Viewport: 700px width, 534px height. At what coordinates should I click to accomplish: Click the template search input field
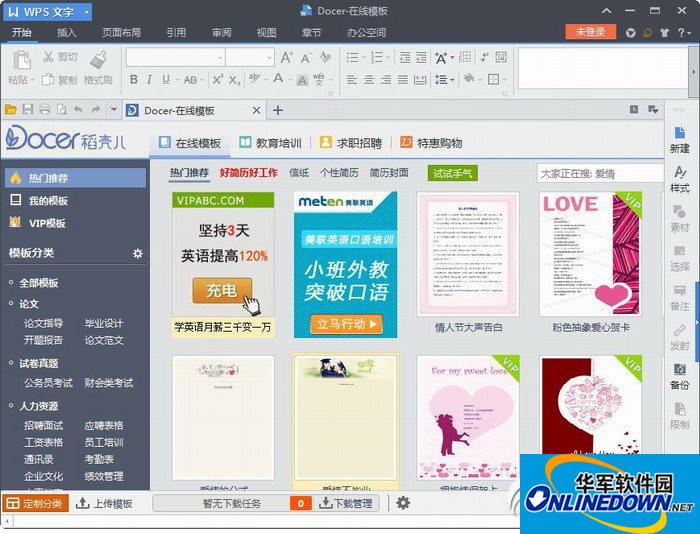(x=595, y=173)
